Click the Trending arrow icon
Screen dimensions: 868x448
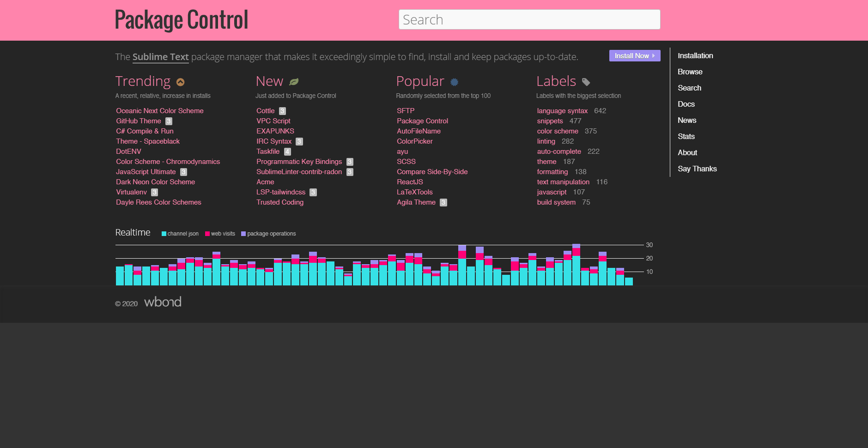pos(181,82)
